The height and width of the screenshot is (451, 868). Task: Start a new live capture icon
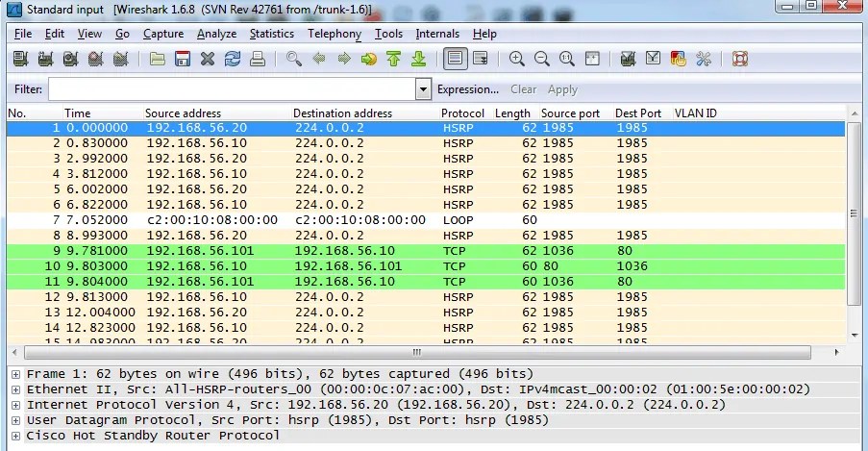70,59
